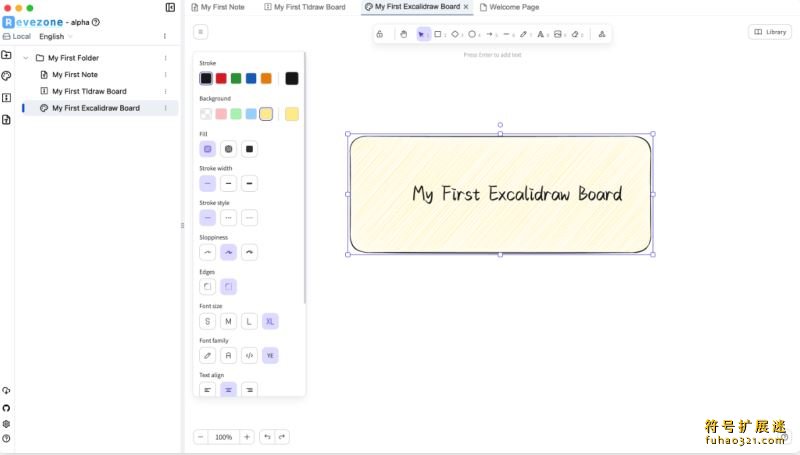The height and width of the screenshot is (455, 800).
Task: Switch to Welcome Page tab
Action: coord(509,7)
